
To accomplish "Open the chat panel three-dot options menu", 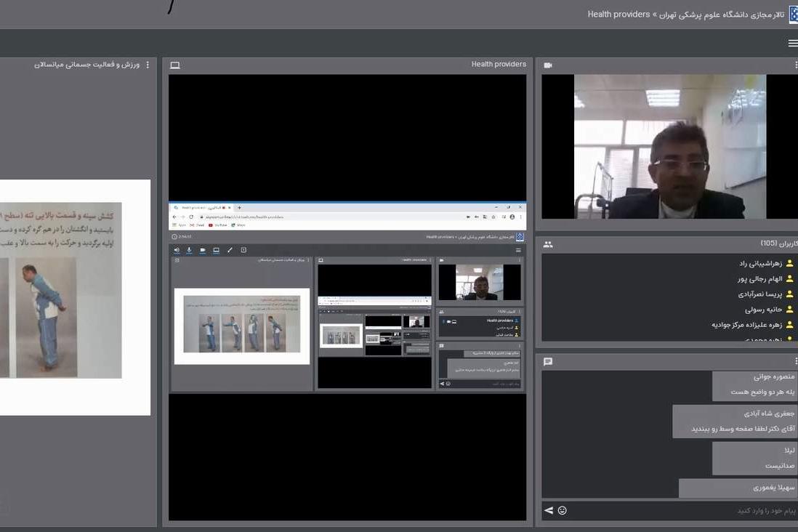I will click(796, 361).
